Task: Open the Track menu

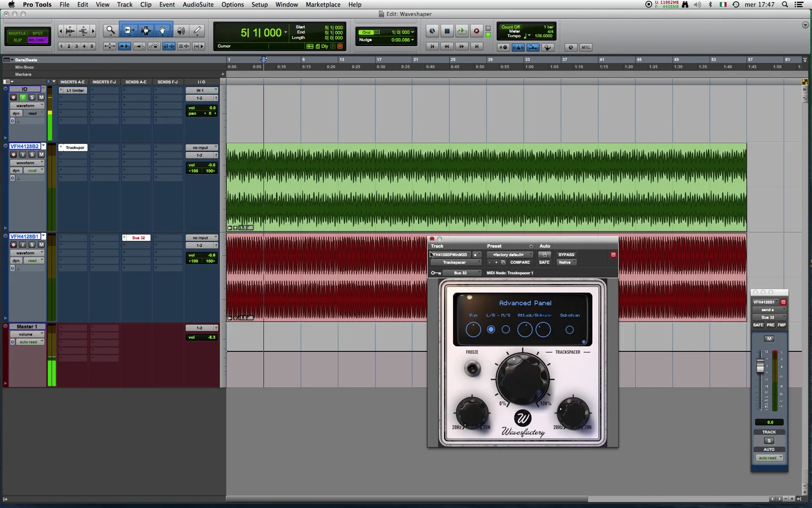Action: (124, 4)
